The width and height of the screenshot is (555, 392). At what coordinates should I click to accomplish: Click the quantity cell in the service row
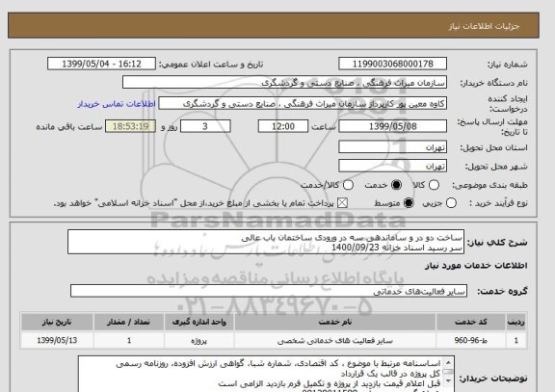pos(129,340)
